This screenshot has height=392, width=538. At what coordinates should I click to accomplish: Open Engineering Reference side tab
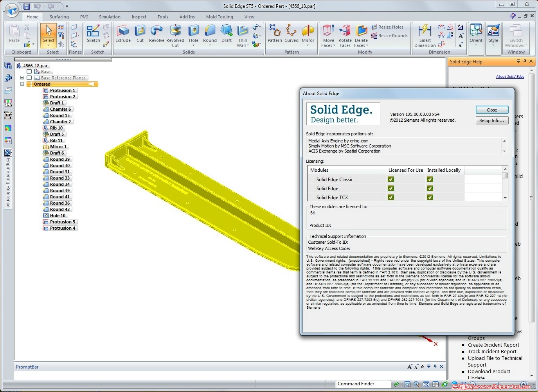(x=8, y=178)
